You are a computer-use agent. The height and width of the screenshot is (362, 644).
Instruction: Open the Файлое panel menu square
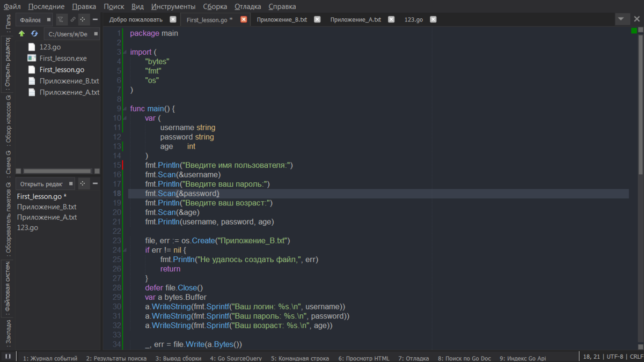coord(49,19)
